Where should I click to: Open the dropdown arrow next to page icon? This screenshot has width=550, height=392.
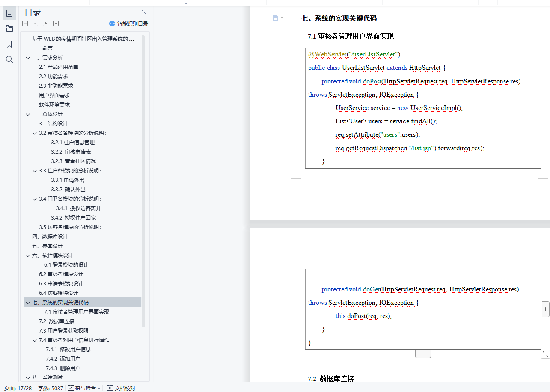282,18
